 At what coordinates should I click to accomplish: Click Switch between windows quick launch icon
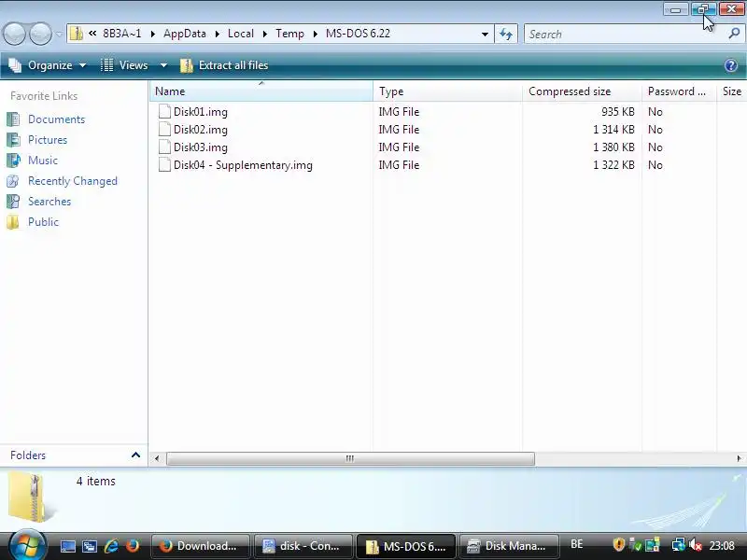pos(89,546)
